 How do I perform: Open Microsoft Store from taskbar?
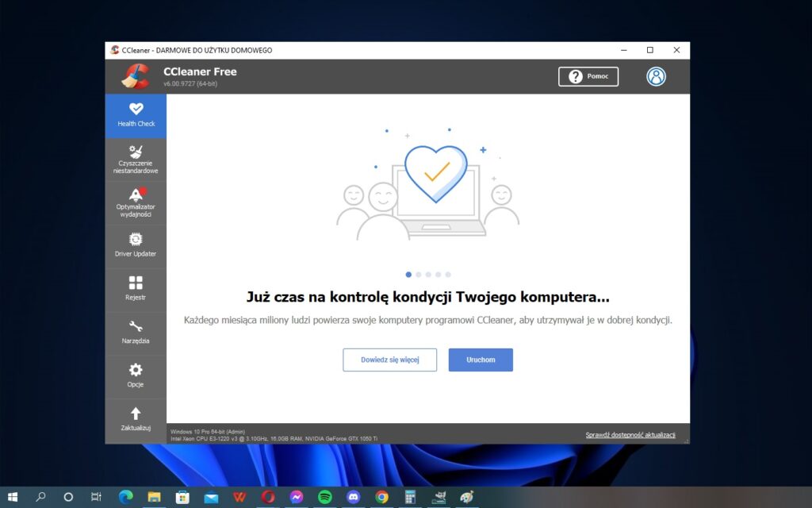182,497
